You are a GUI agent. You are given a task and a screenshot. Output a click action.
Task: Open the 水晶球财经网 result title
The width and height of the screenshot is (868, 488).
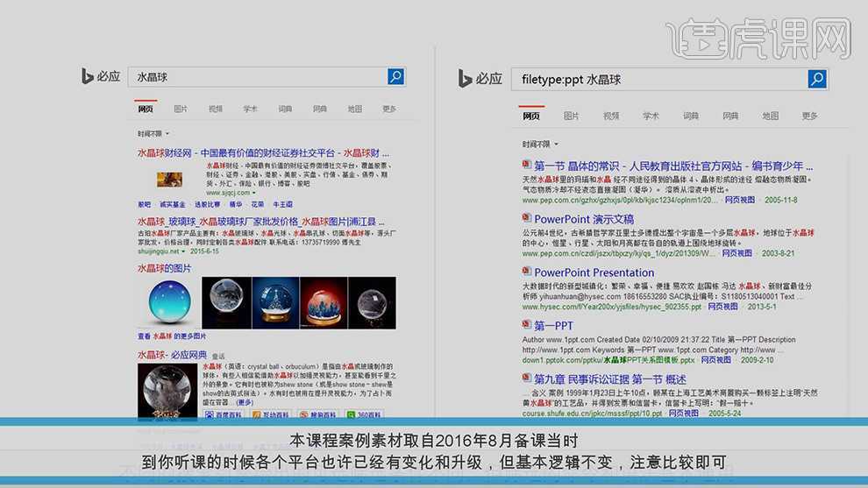coord(264,152)
